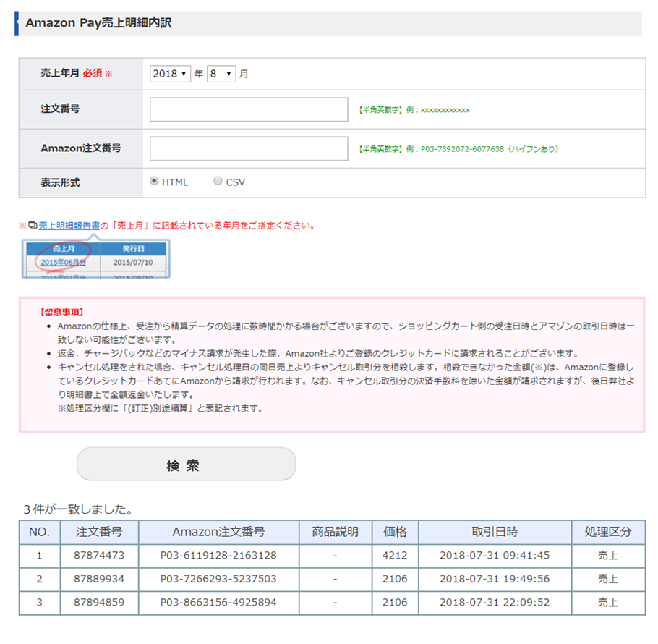Screen dimensions: 658x644
Task: Click 売上 status in row 87874473
Action: (608, 556)
